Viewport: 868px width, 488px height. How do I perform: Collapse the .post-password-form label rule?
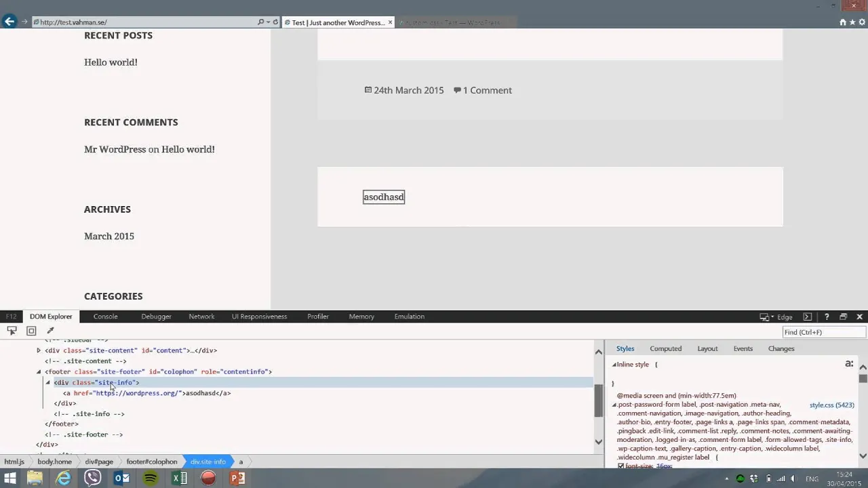tap(614, 405)
